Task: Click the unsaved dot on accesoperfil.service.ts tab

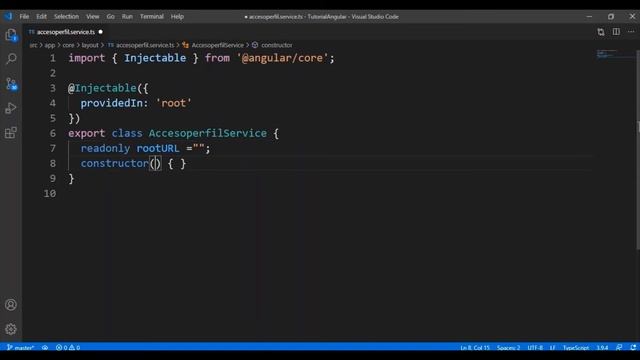Action: 100,32
